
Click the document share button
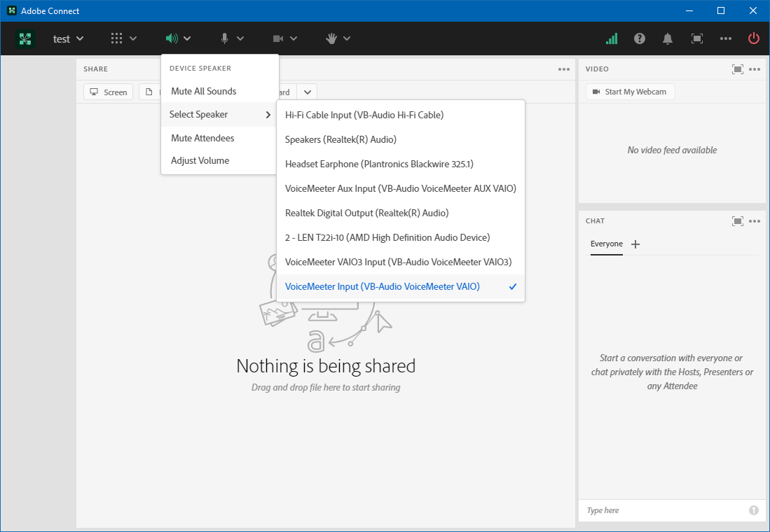[150, 92]
